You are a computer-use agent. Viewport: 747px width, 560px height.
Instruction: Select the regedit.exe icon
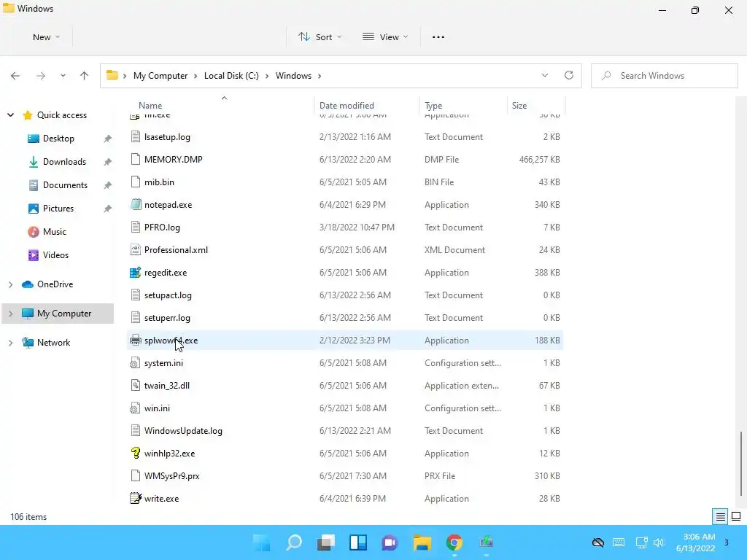[135, 273]
